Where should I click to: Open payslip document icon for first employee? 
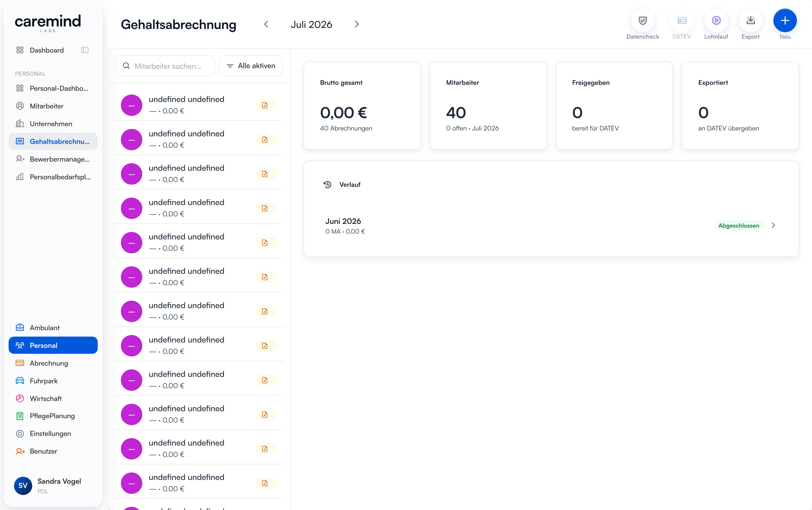click(x=265, y=105)
